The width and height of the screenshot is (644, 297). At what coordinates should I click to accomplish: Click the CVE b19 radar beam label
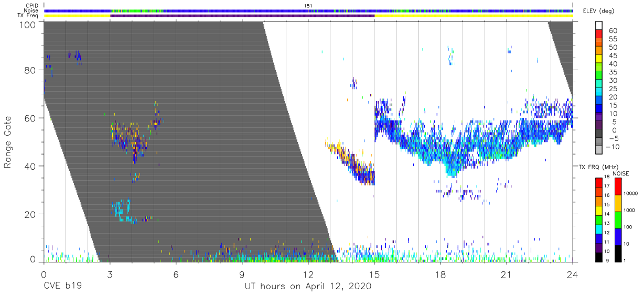coord(62,287)
